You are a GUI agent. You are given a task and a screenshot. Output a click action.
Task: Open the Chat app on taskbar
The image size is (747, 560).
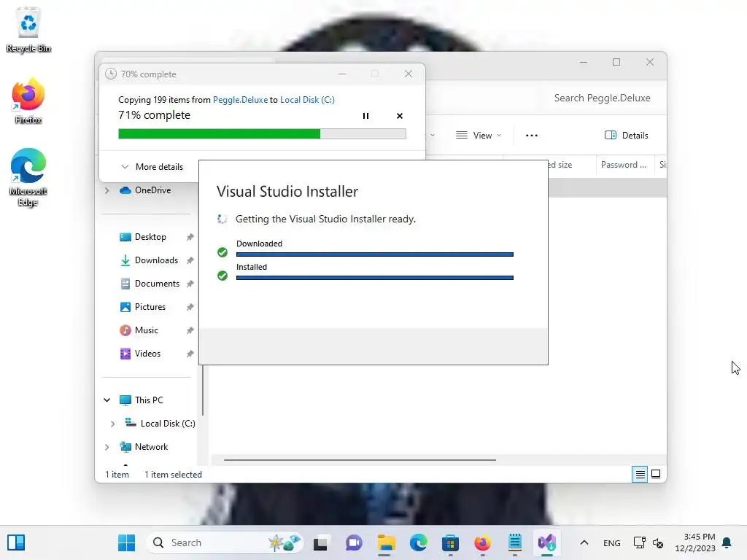(354, 542)
